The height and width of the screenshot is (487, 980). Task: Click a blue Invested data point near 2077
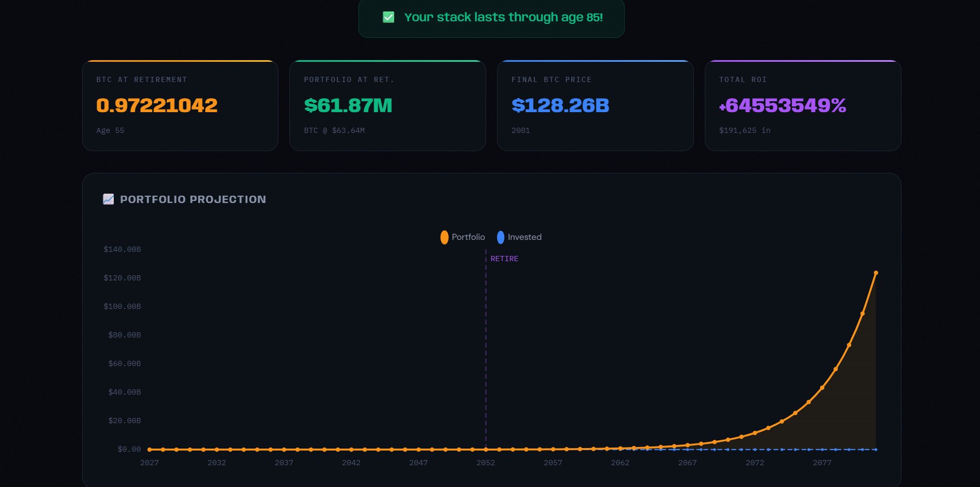pyautogui.click(x=822, y=449)
